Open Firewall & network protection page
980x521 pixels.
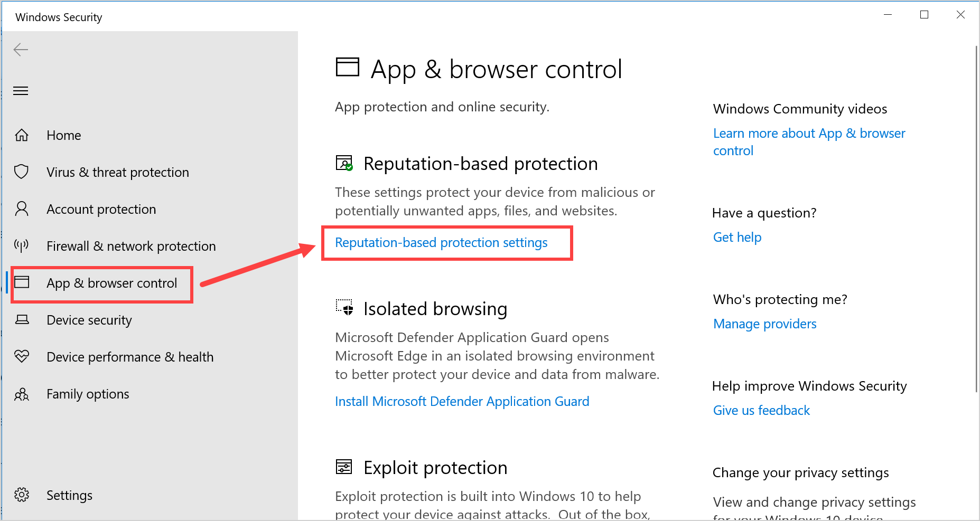pos(131,247)
